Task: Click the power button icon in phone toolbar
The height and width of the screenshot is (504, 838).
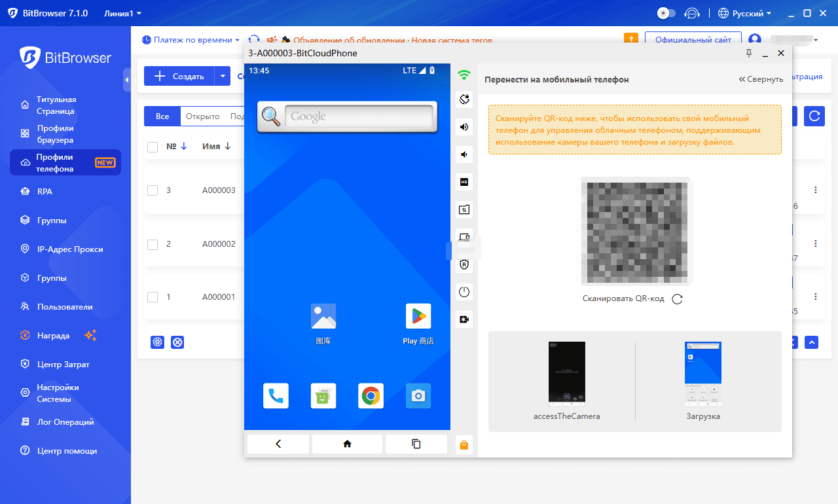Action: point(464,292)
